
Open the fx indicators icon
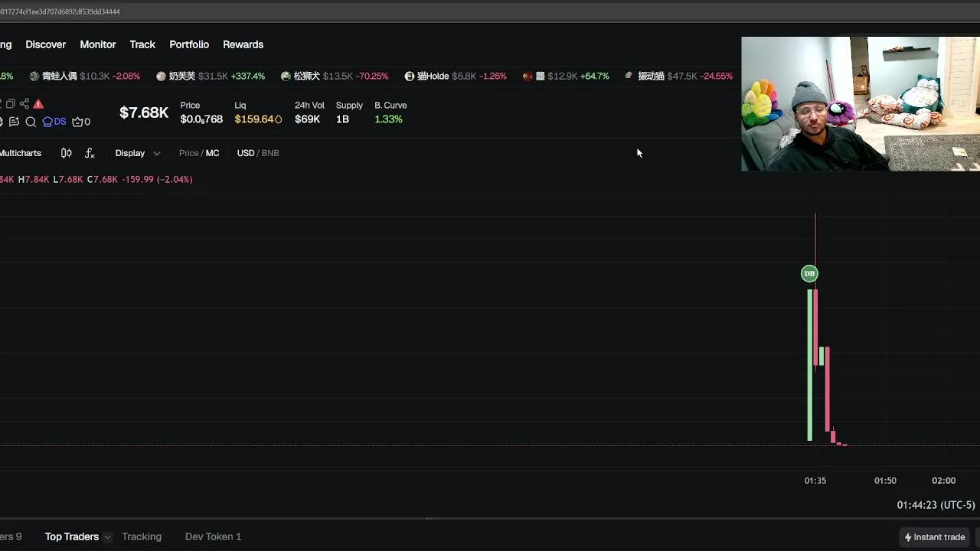click(x=90, y=153)
